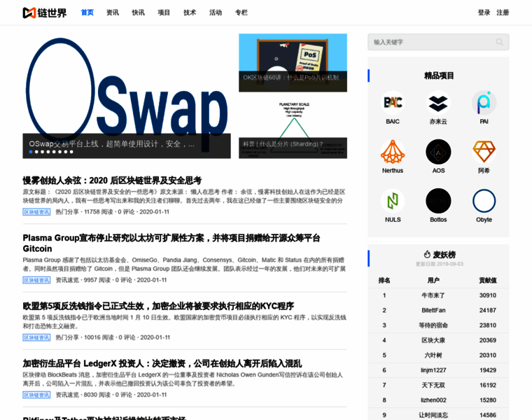Click ranked user linjm1227
The width and height of the screenshot is (532, 420).
click(433, 370)
